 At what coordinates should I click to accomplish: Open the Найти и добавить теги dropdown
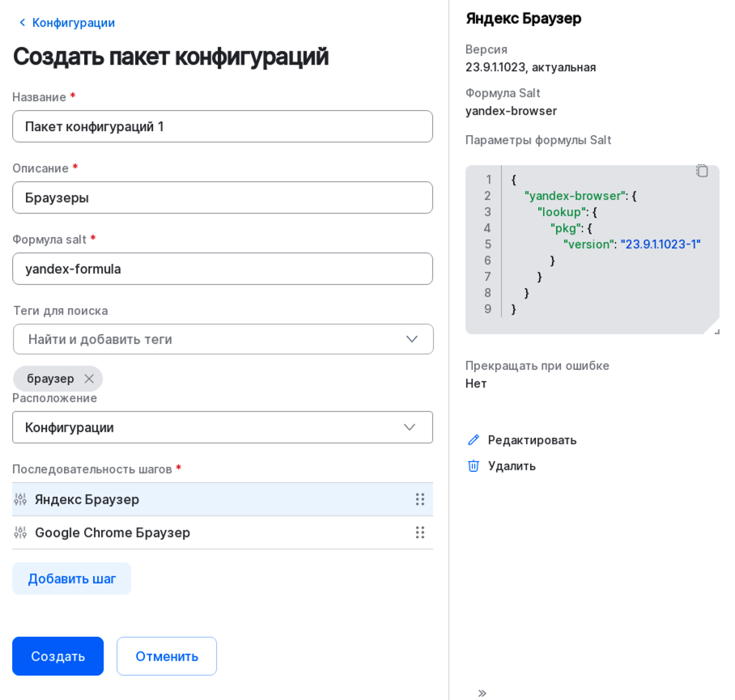[x=223, y=339]
